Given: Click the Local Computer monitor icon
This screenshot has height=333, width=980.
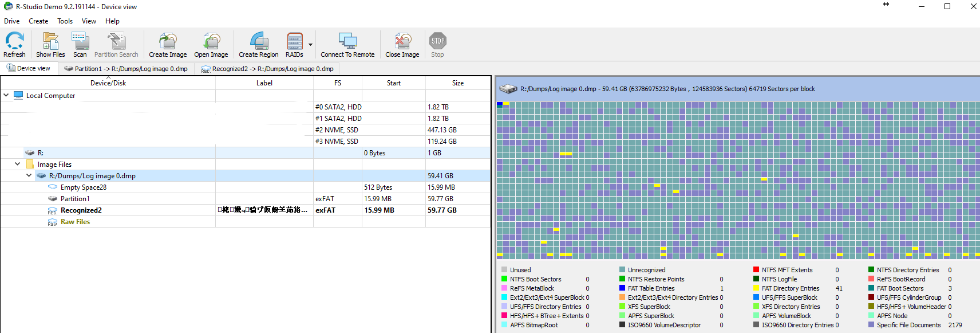Looking at the screenshot, I should 18,95.
